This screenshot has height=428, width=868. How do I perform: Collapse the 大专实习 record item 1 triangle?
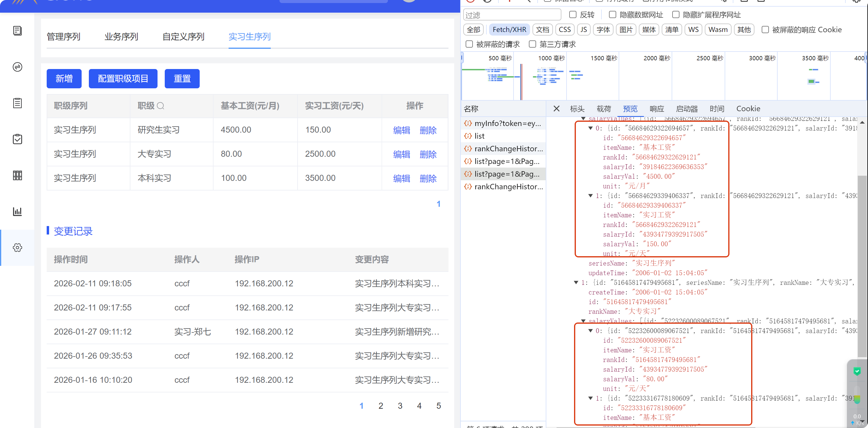click(x=576, y=283)
